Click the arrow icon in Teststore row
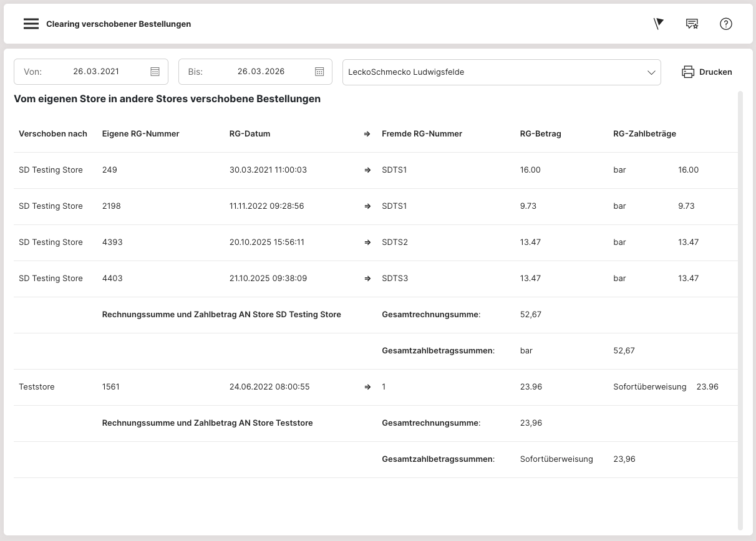The image size is (756, 541). pos(367,387)
